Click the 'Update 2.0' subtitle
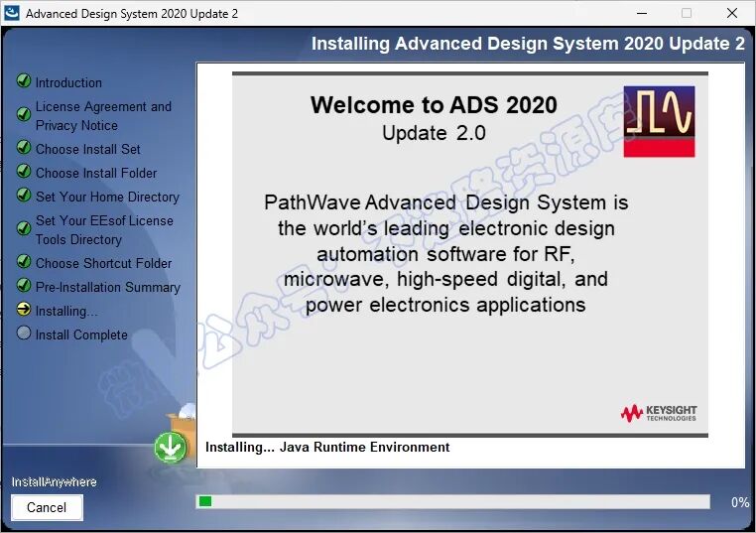The image size is (756, 533). 434,133
